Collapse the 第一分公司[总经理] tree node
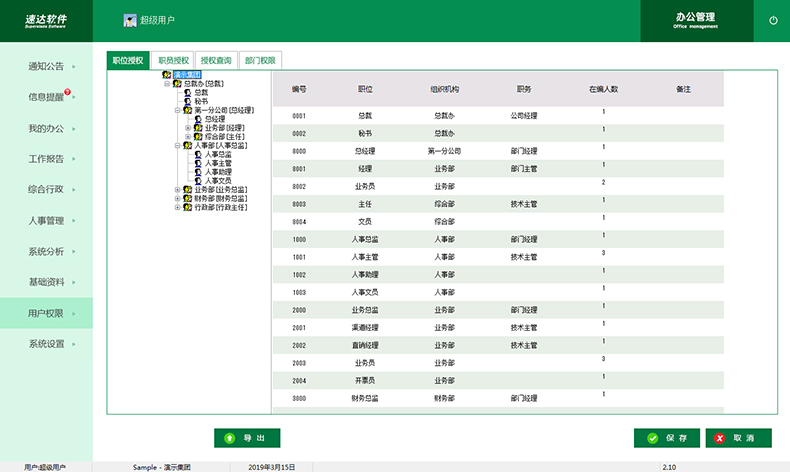Viewport: 790px width, 472px height. point(177,110)
